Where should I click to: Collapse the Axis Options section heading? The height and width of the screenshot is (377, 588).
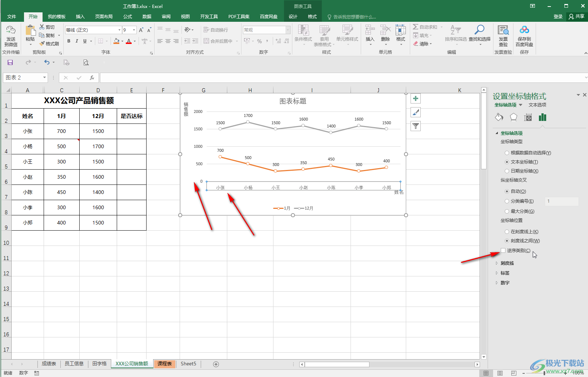tap(511, 133)
